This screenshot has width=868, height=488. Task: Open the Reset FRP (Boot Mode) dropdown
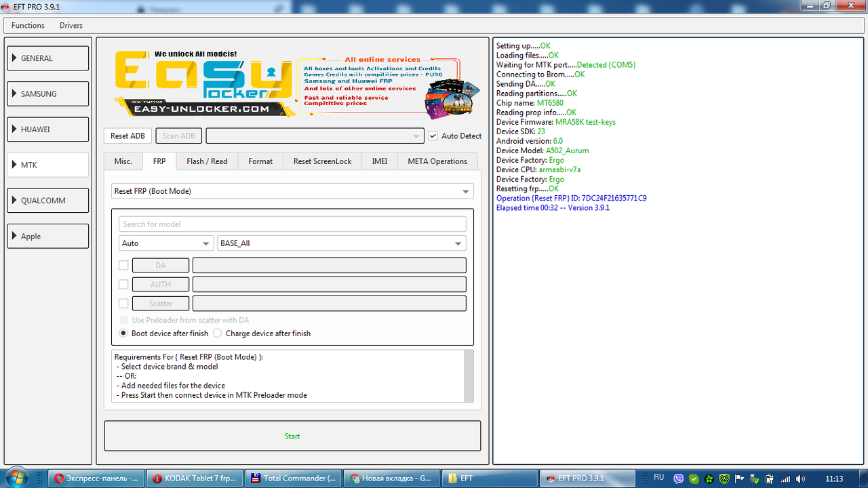[x=292, y=191]
